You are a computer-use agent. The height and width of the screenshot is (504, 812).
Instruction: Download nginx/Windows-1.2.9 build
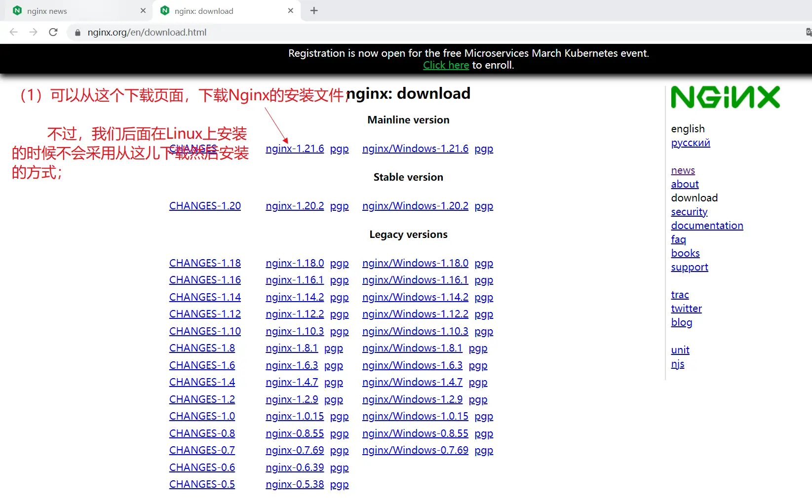pyautogui.click(x=412, y=399)
